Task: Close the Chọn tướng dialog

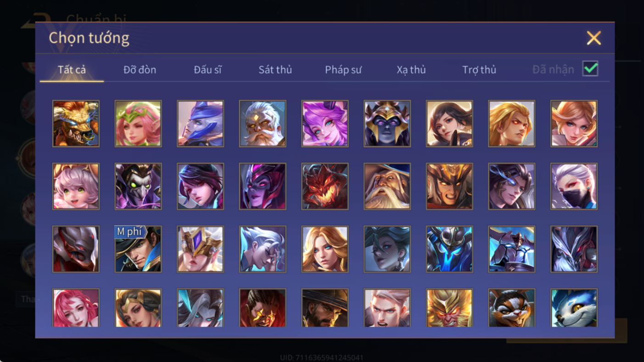Action: pos(594,38)
